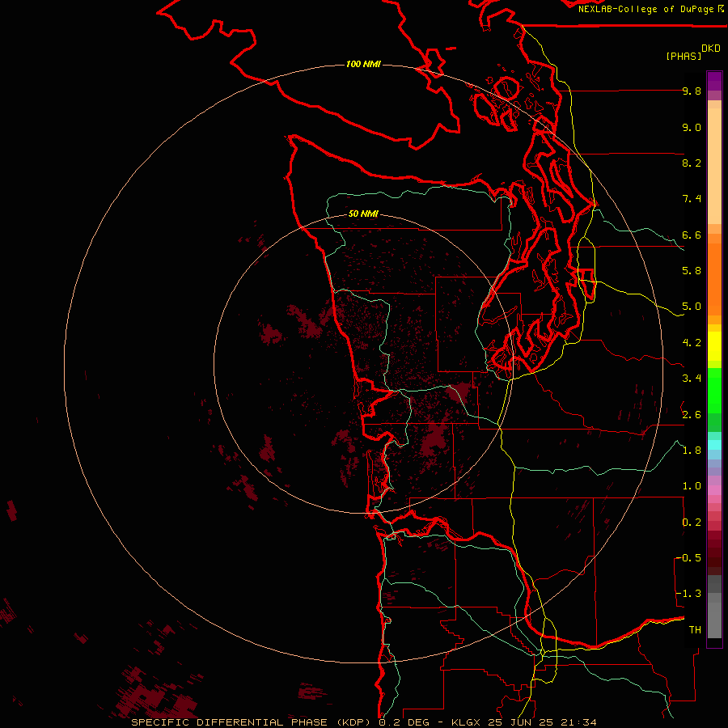Select the 9.0 scale value
The image size is (728, 728).
(x=692, y=127)
